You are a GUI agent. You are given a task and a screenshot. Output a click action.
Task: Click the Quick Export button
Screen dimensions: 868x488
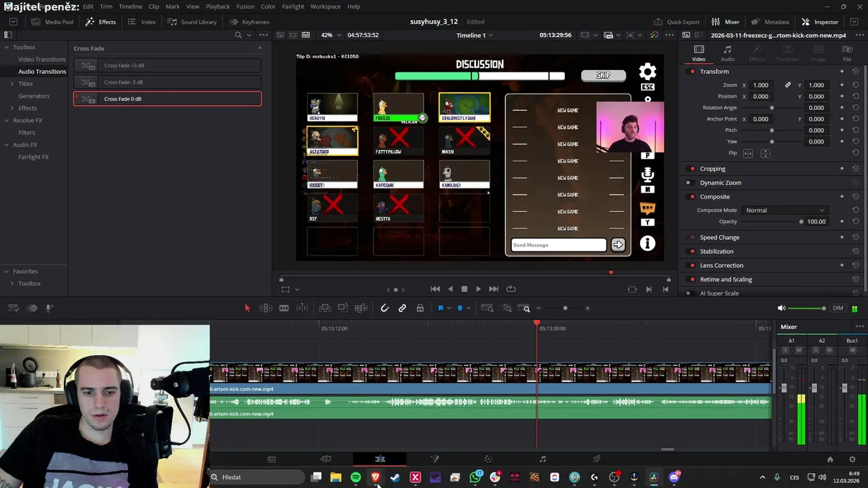pos(677,22)
